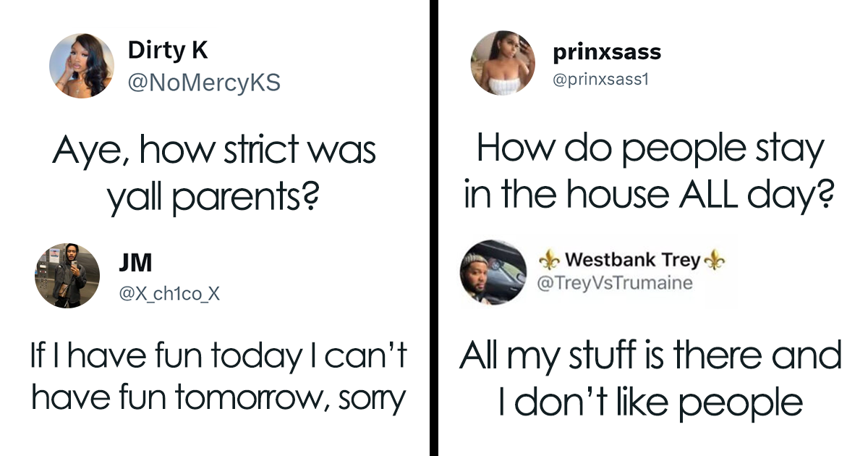
Task: Select the "All my stuff is there" reply
Action: click(650, 379)
